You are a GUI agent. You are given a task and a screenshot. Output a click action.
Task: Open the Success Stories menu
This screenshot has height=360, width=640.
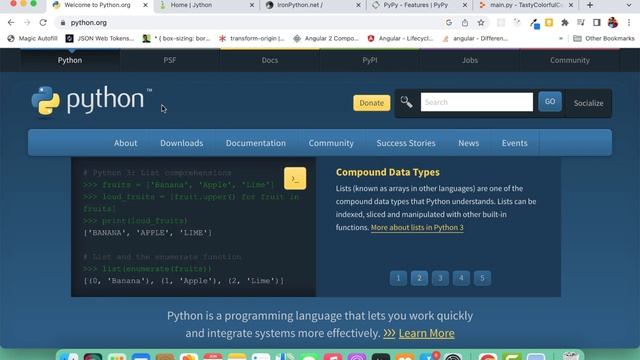pyautogui.click(x=406, y=143)
